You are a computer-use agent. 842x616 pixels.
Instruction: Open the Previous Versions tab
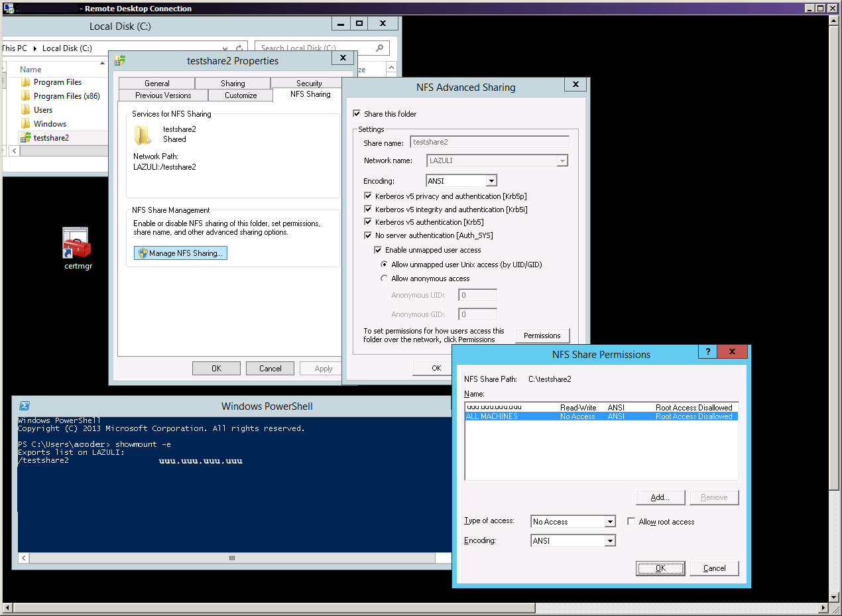163,95
